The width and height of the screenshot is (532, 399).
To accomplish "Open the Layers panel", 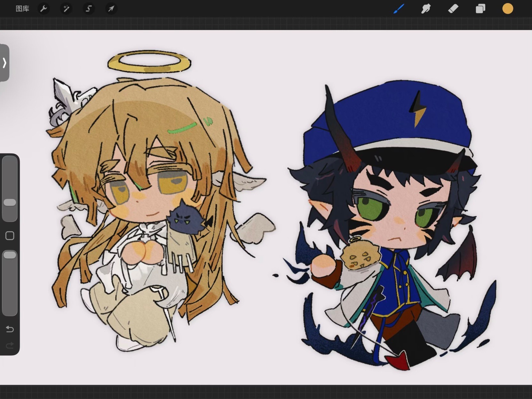I will pos(480,9).
